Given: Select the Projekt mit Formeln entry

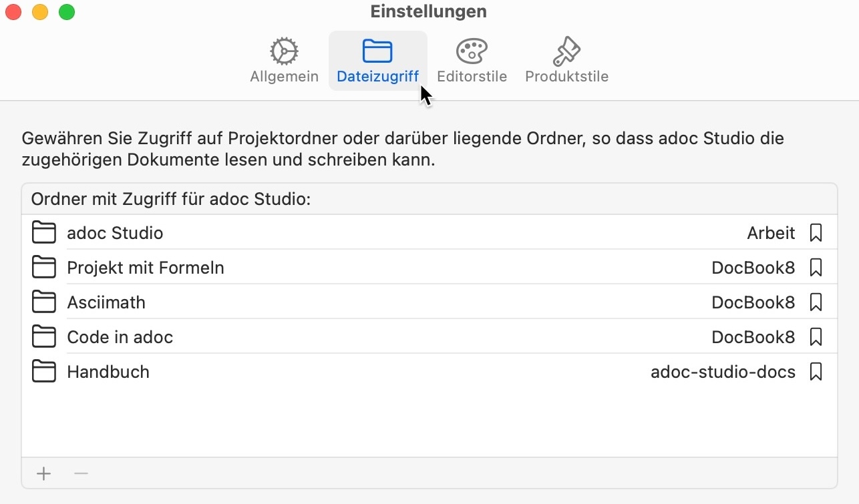Looking at the screenshot, I should pos(146,268).
